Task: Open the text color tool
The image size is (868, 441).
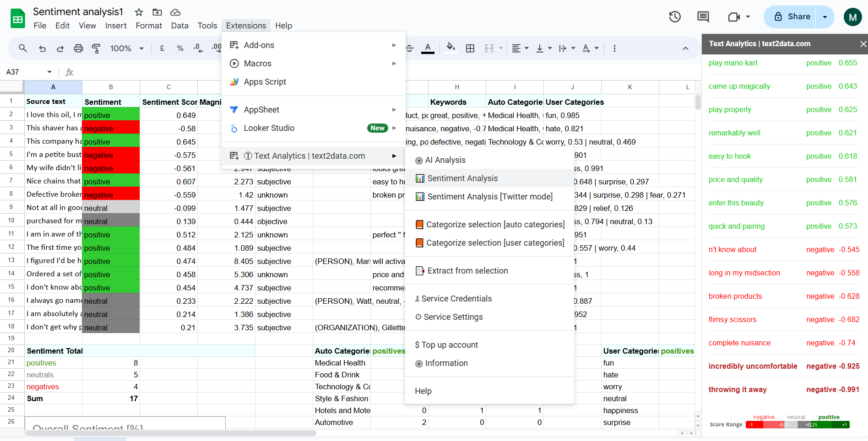Action: (x=428, y=48)
